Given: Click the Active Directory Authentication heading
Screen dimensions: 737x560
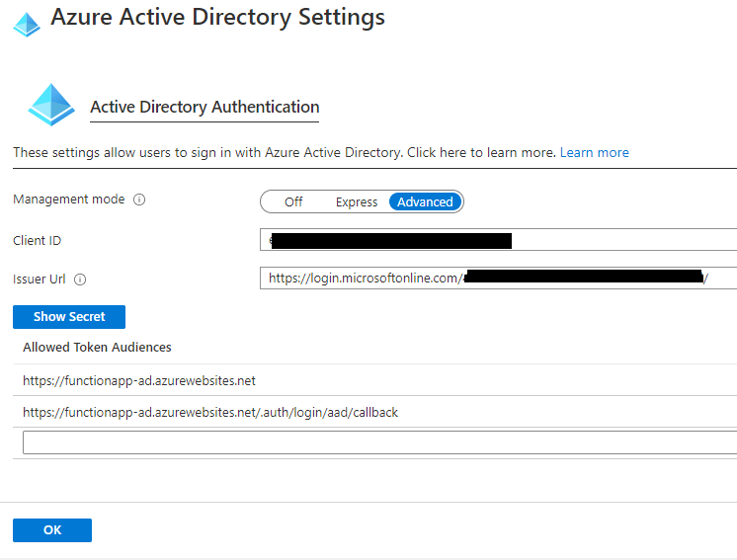Looking at the screenshot, I should tap(205, 107).
